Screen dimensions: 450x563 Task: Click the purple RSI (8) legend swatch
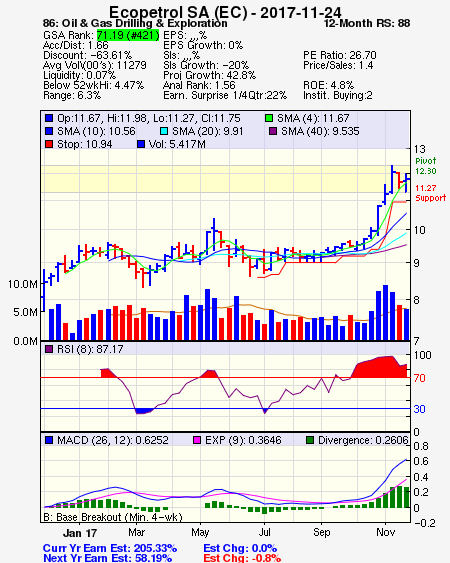(x=49, y=349)
